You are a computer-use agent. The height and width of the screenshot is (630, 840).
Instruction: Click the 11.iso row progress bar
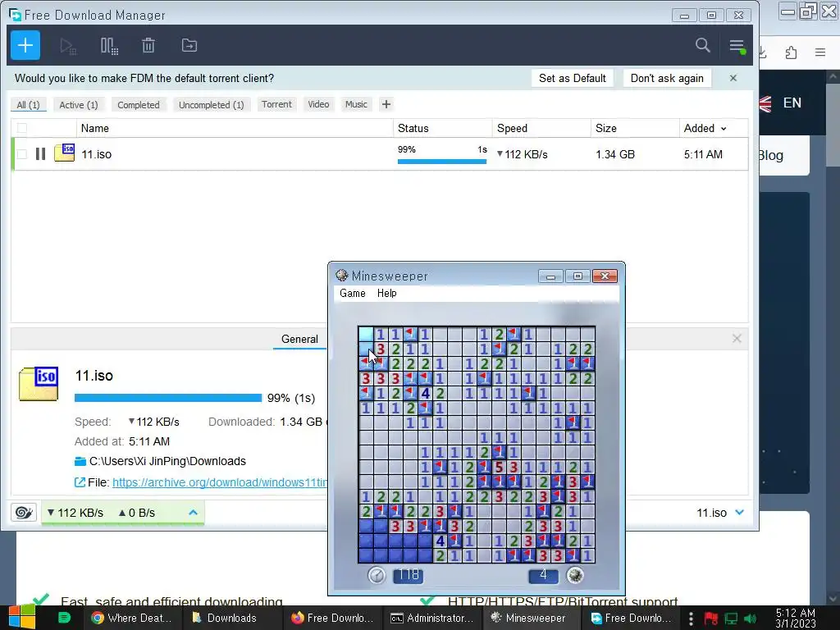click(442, 162)
